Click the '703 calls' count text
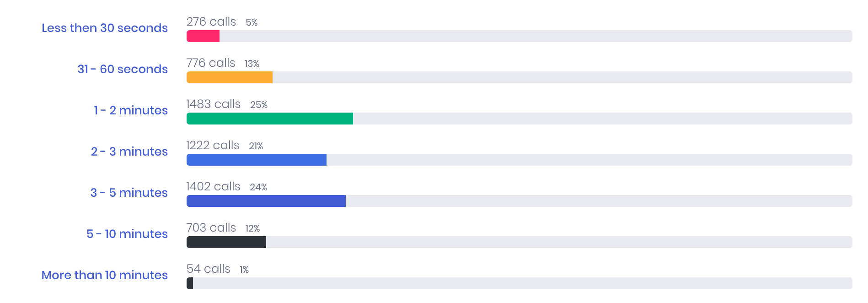The width and height of the screenshot is (868, 303). click(211, 227)
